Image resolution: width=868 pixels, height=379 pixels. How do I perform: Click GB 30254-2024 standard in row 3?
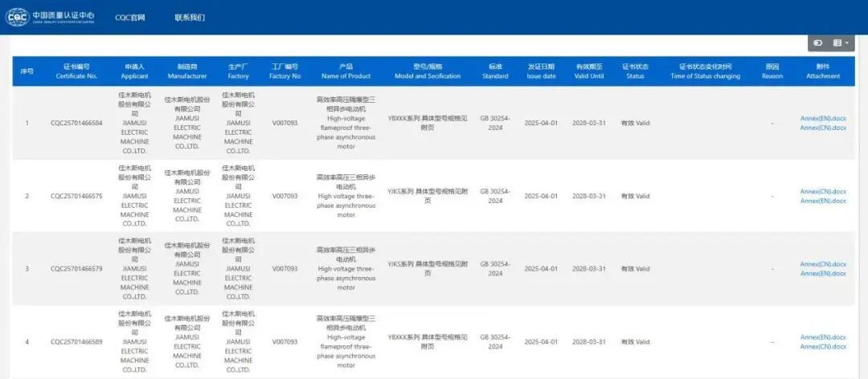[495, 269]
